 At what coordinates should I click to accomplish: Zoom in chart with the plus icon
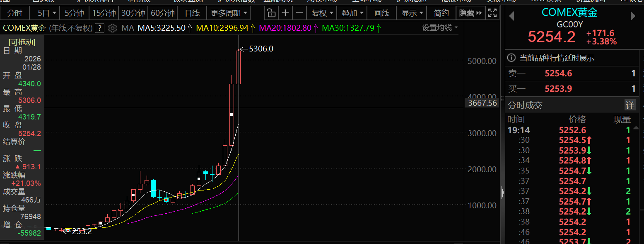[285, 13]
